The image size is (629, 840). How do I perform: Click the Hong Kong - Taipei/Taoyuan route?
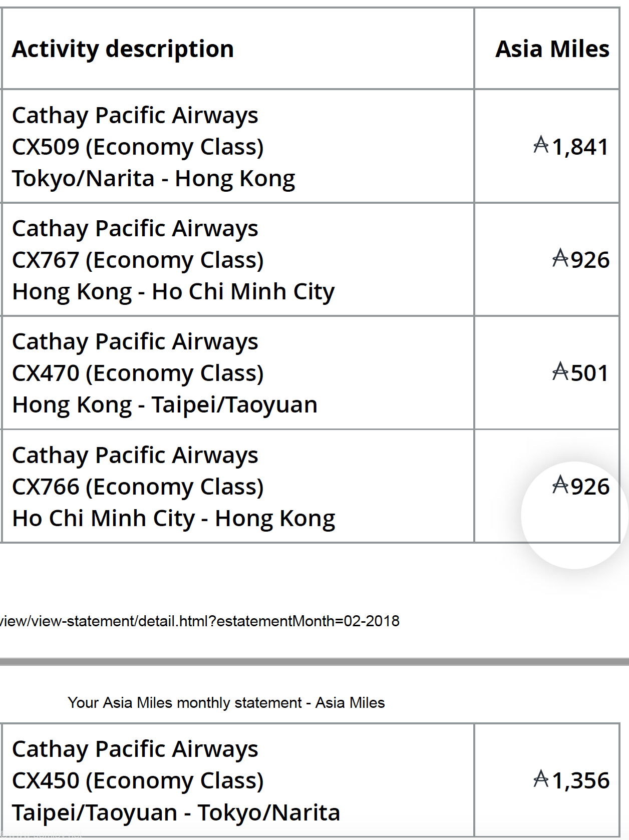pyautogui.click(x=165, y=405)
